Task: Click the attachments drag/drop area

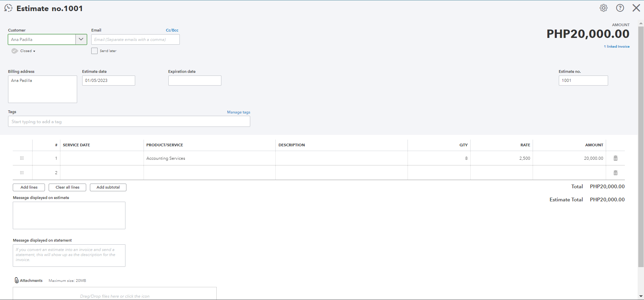Action: (x=115, y=293)
